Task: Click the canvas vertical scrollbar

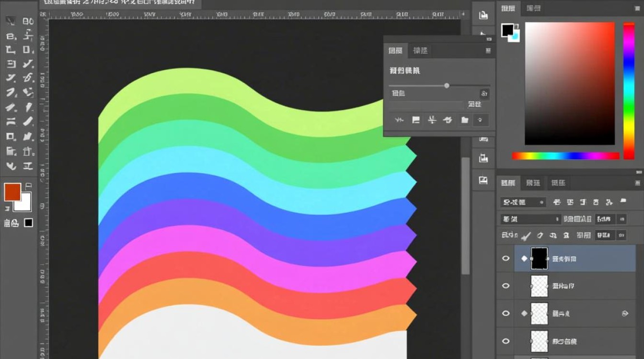Action: [x=465, y=215]
